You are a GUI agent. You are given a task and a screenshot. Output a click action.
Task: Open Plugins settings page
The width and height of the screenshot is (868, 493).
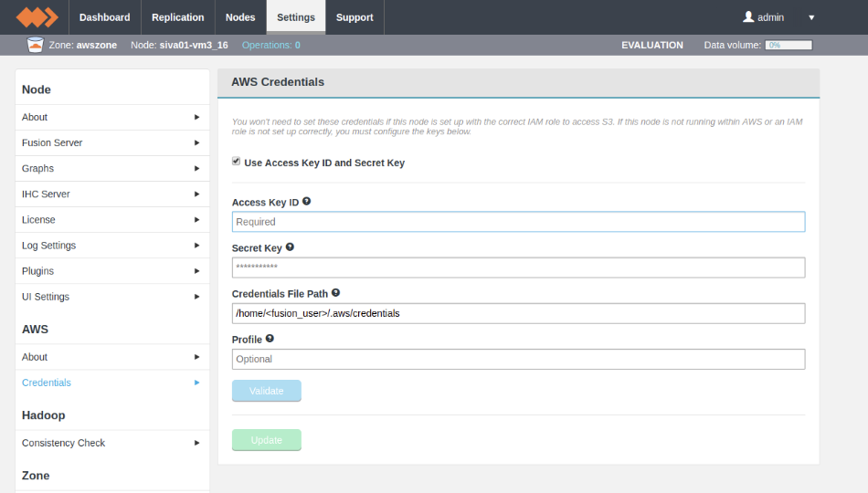(112, 271)
